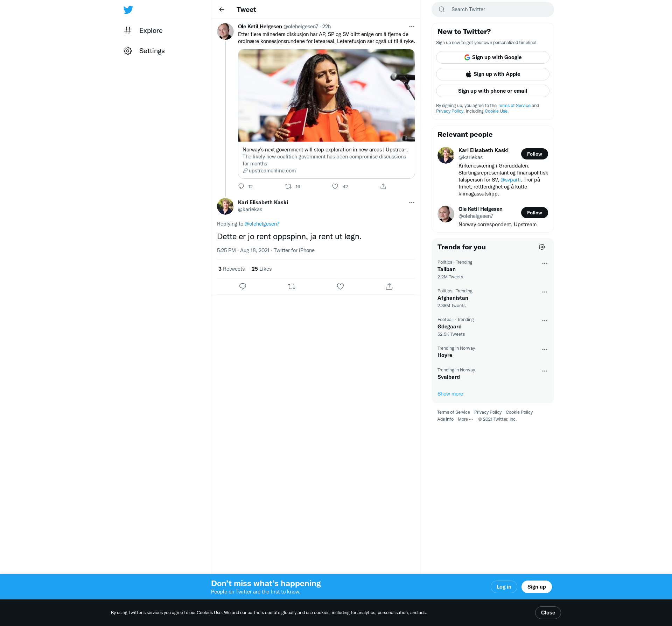This screenshot has height=626, width=672.
Task: Go back using the arrow next to Tweet
Action: coord(222,9)
